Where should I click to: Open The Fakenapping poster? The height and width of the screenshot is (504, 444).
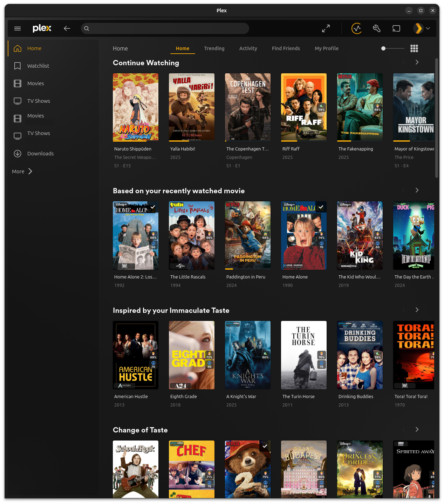click(x=360, y=107)
